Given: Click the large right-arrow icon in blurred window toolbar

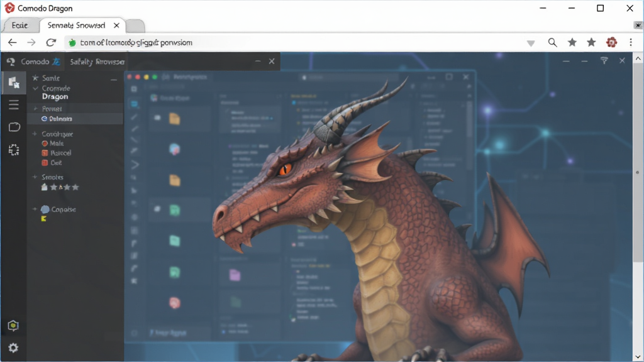Looking at the screenshot, I should [x=135, y=165].
